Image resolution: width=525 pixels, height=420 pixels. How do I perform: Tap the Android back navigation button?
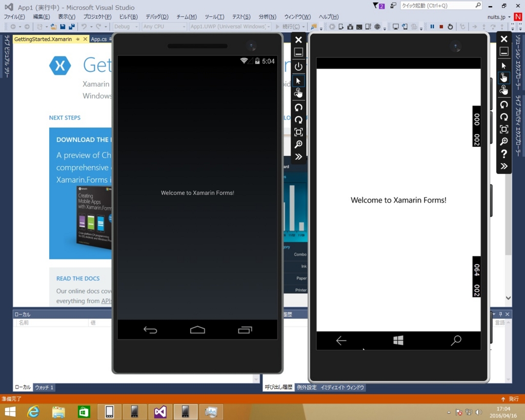point(150,330)
